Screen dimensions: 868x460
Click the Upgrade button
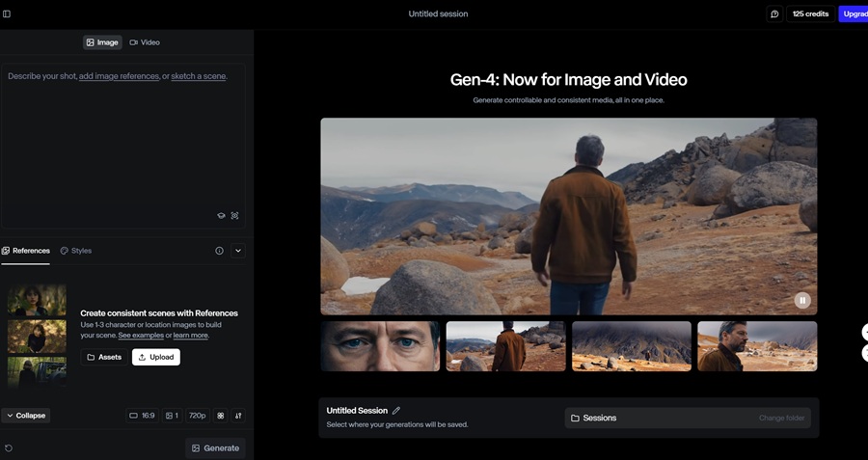[854, 14]
